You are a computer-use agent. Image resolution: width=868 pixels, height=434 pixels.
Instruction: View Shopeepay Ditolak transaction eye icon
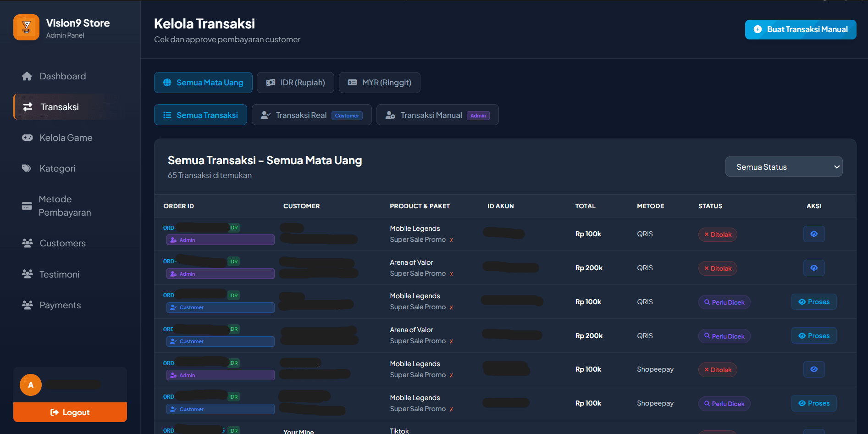coord(814,369)
